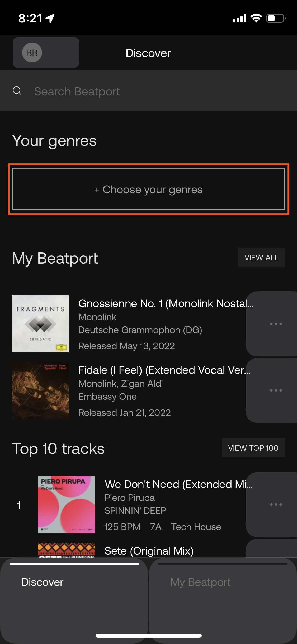This screenshot has height=644, width=297.
Task: Open three-dot menu for We Don't Need
Action: [276, 504]
